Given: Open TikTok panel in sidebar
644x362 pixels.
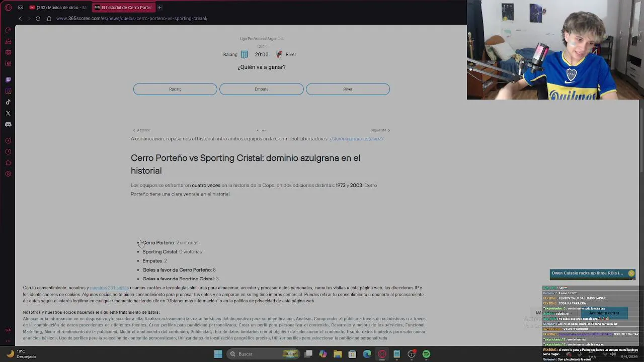Looking at the screenshot, I should [x=8, y=102].
